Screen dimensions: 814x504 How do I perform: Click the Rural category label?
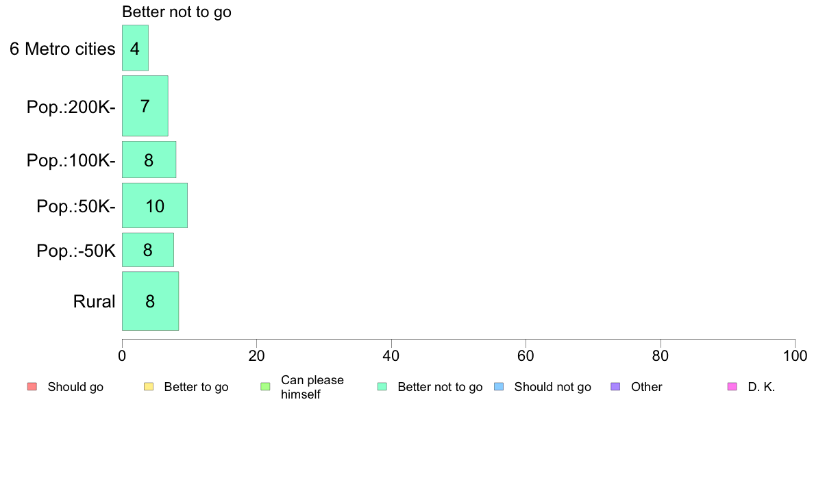coord(94,301)
